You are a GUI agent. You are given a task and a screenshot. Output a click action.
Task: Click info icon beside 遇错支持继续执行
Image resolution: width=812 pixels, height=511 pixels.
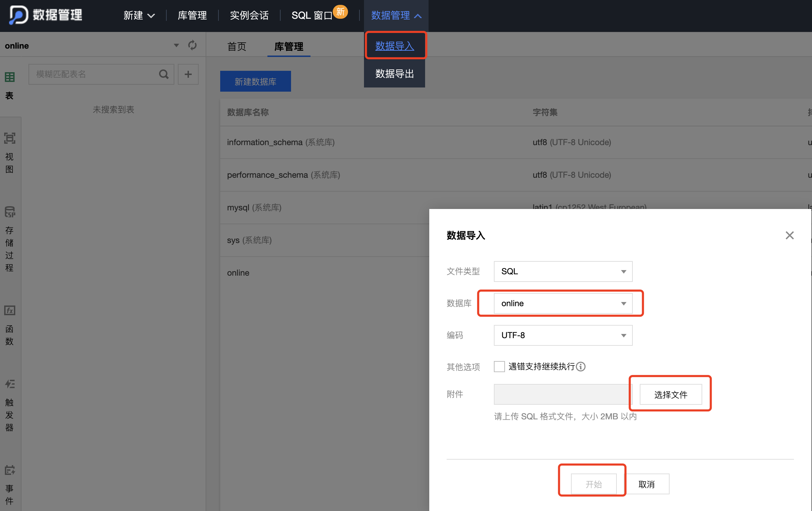pos(581,367)
